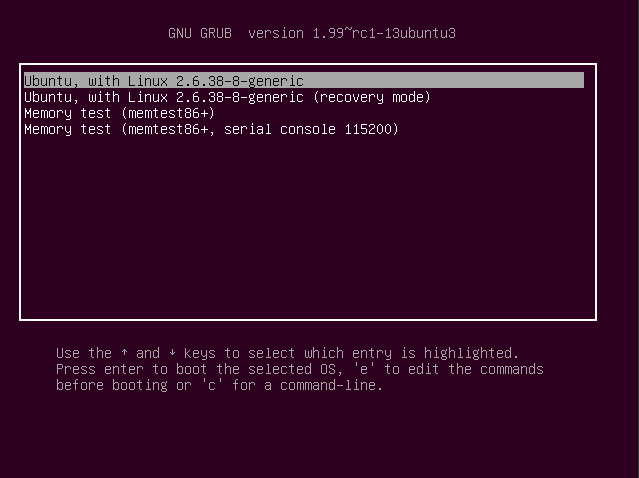Click the "(recovery mode)" text in the second entry
Viewport: 639px width, 478px height.
pyautogui.click(x=372, y=97)
